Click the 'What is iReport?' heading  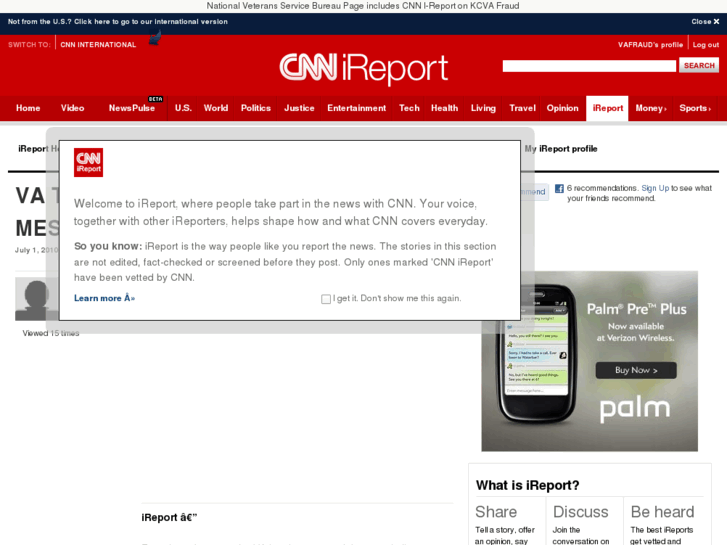click(528, 485)
